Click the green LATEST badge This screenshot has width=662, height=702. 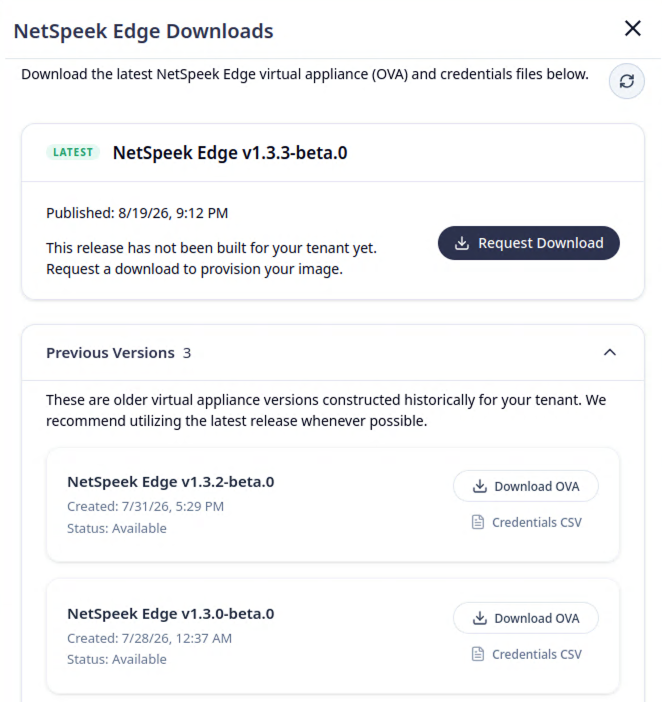(73, 152)
